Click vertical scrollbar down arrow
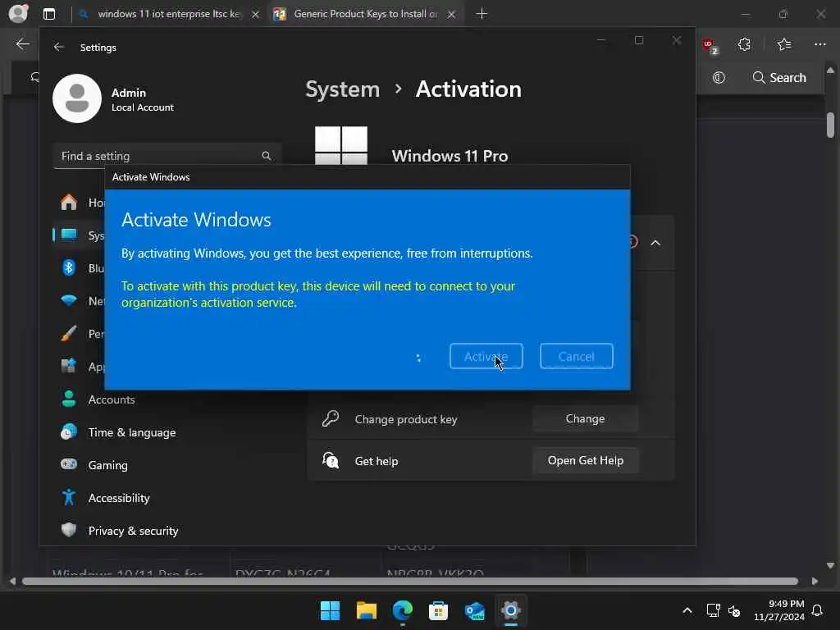Screen dimensions: 840x630 point(830,566)
